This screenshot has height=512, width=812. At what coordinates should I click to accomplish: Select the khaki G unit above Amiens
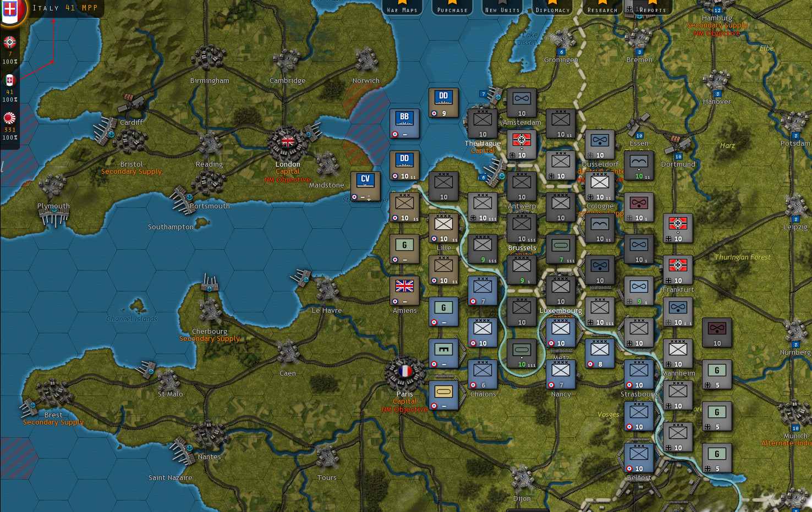(x=404, y=249)
